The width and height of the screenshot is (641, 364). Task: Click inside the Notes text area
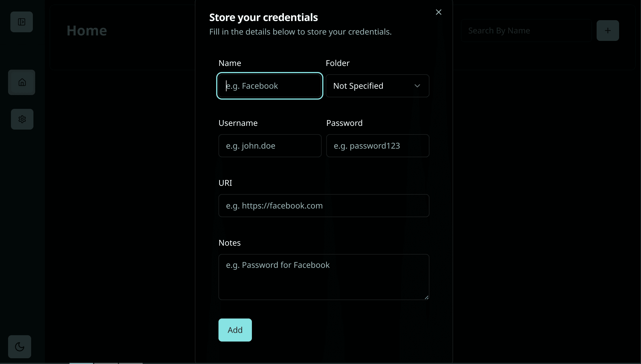point(324,277)
